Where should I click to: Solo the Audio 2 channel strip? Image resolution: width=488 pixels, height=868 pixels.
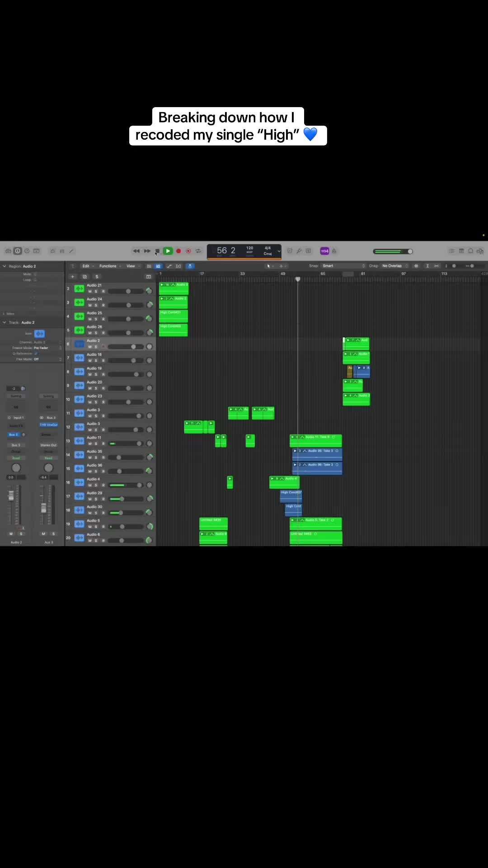pos(21,534)
